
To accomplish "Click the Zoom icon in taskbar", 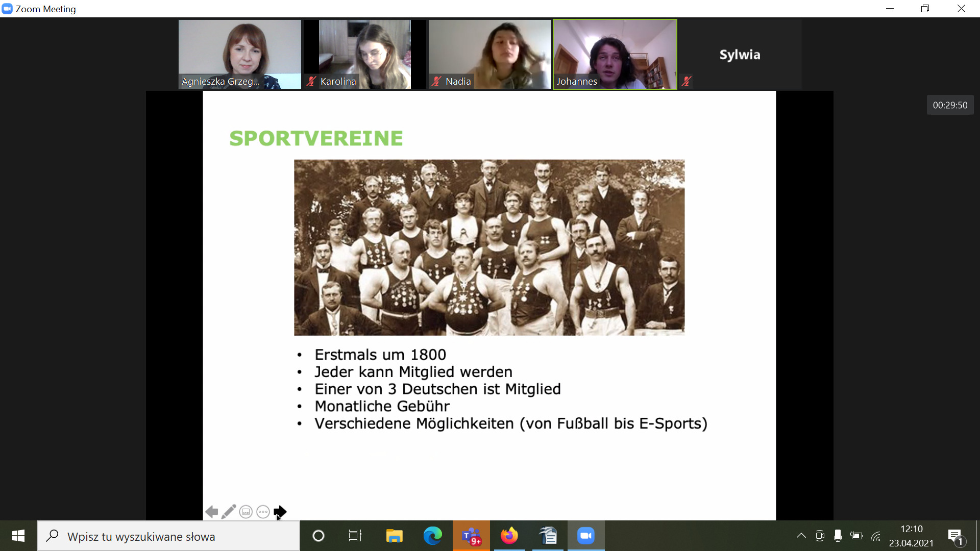I will coord(586,536).
